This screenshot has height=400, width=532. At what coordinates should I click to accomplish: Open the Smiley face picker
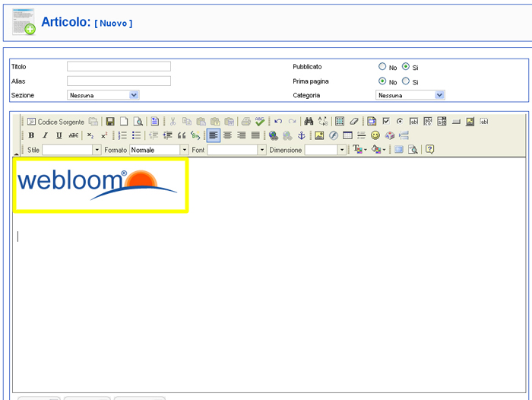pyautogui.click(x=375, y=135)
